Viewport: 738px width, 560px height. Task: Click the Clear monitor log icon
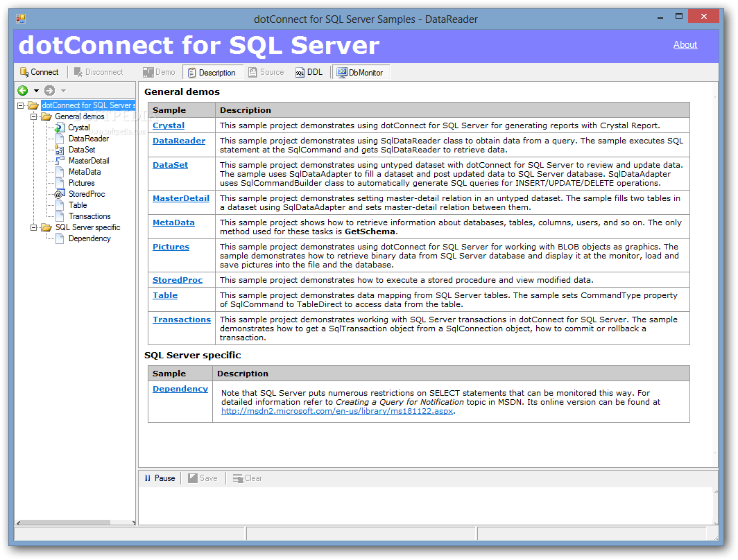[x=238, y=478]
